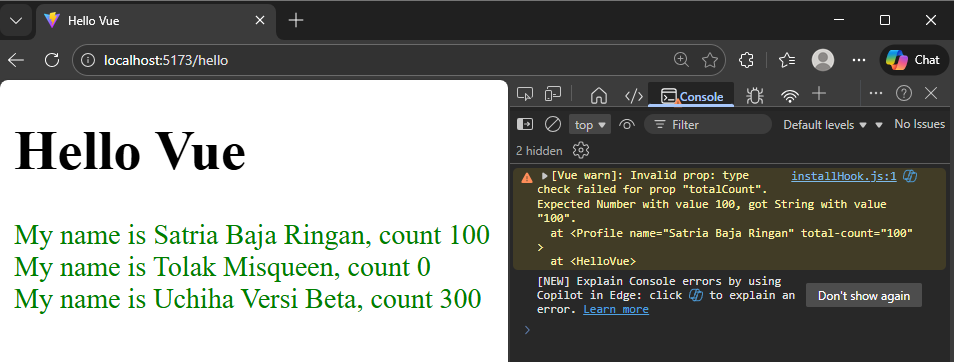Toggle the console sidebar
This screenshot has height=362, width=954.
click(x=524, y=124)
